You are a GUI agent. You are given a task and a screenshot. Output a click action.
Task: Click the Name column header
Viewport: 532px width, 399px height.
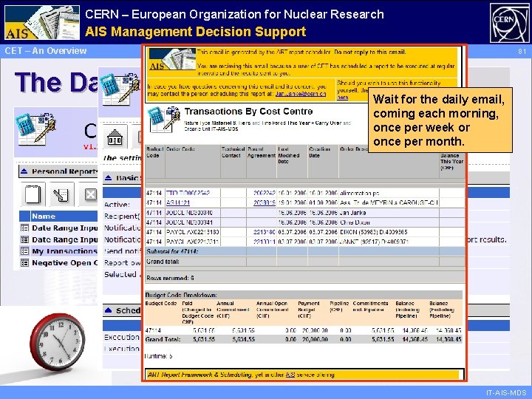pos(44,216)
